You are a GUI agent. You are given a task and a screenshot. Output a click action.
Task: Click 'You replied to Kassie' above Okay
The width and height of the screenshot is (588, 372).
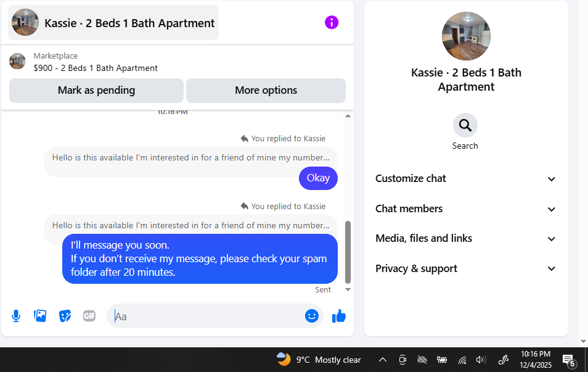(x=288, y=139)
